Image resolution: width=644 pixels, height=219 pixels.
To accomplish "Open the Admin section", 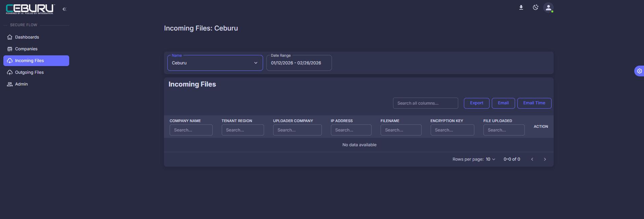I will pyautogui.click(x=36, y=84).
